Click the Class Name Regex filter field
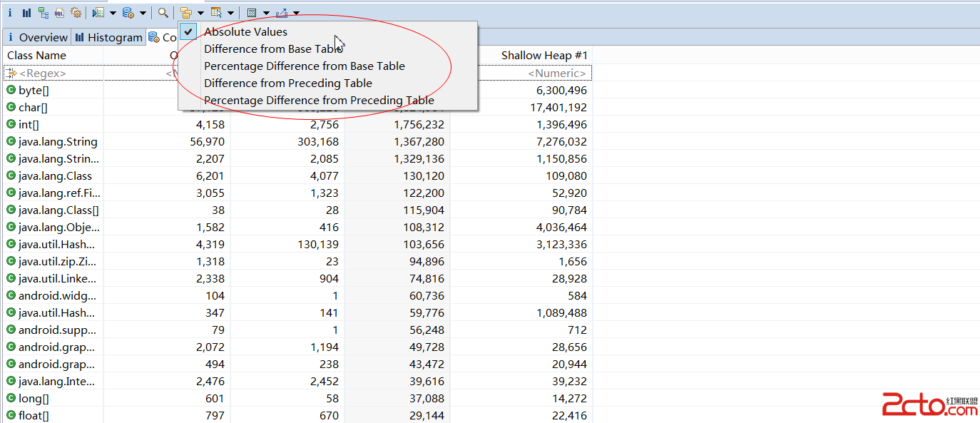Viewport: 980px width, 423px height. (43, 73)
